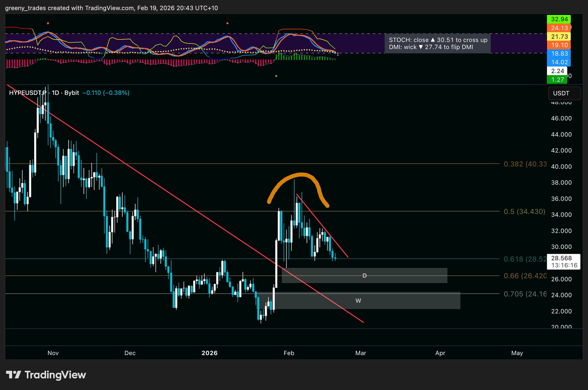Click the yellow 21.73 indicator value tag
This screenshot has height=390, width=588.
pos(559,36)
